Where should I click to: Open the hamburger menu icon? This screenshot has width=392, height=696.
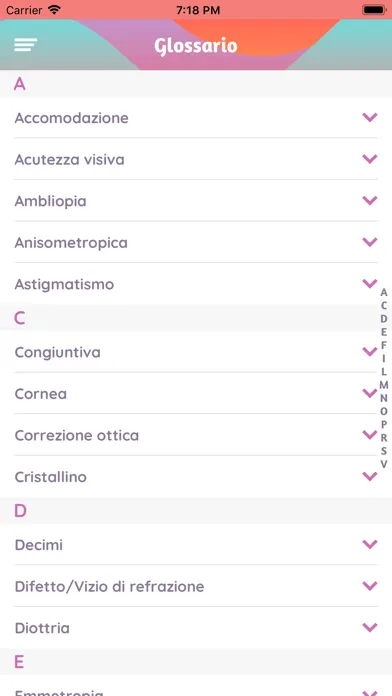[25, 45]
